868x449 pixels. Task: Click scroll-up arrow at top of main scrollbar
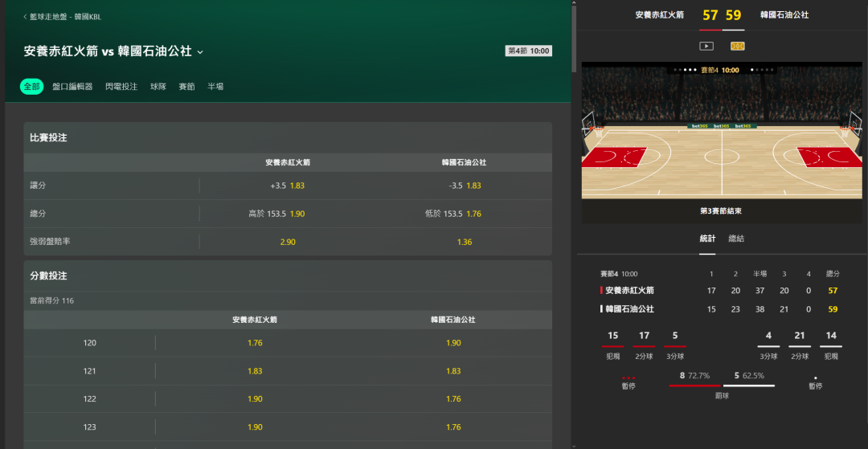click(x=574, y=2)
